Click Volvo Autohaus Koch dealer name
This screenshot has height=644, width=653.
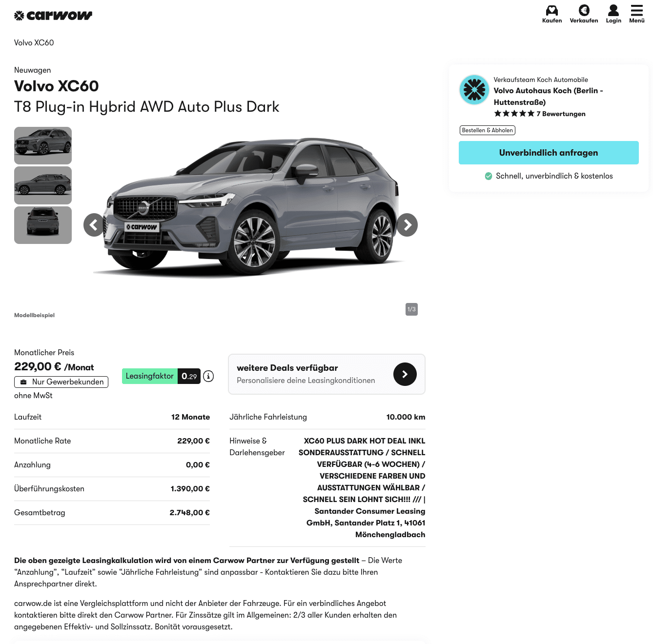tap(549, 97)
